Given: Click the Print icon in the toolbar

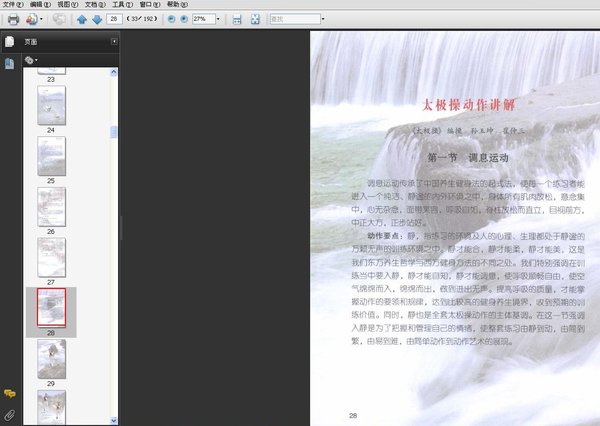Looking at the screenshot, I should (13, 19).
